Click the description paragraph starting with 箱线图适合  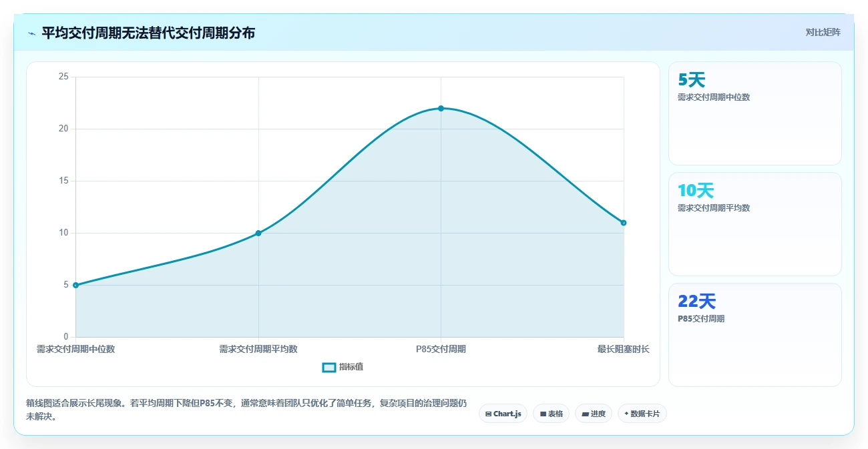pyautogui.click(x=246, y=410)
